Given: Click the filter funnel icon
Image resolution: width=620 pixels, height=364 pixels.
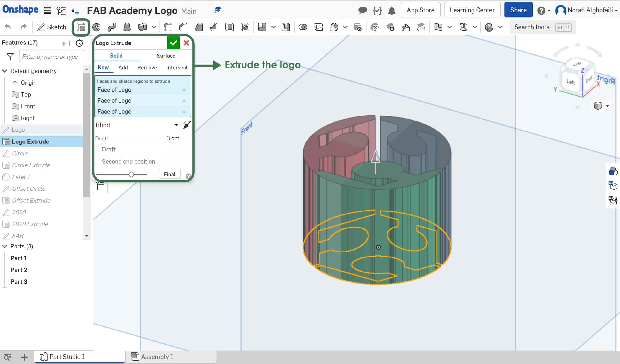Looking at the screenshot, I should click(10, 57).
